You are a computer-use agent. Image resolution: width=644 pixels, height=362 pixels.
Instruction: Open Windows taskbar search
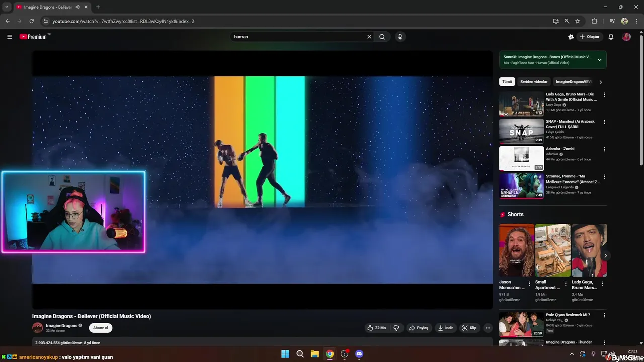click(300, 354)
